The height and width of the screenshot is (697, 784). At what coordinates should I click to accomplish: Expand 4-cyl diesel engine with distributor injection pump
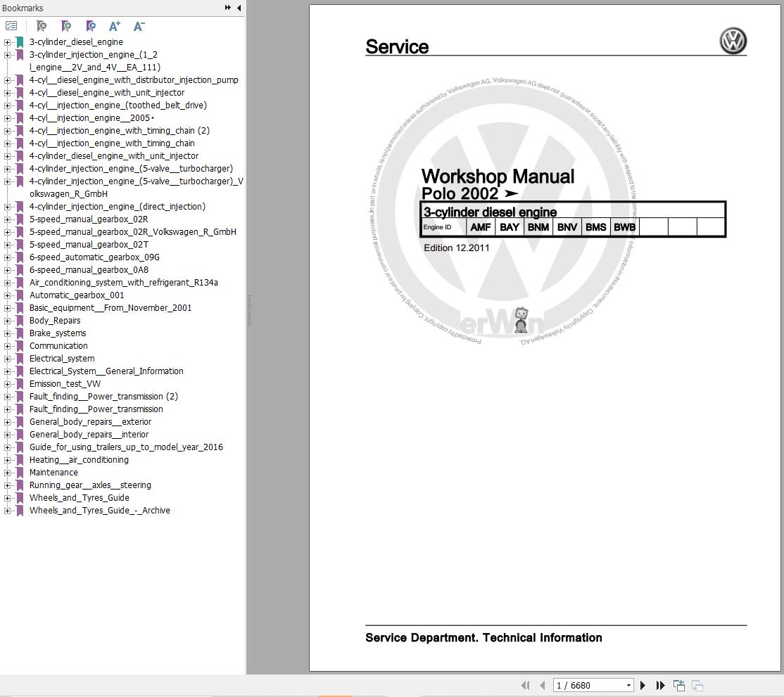pyautogui.click(x=7, y=80)
